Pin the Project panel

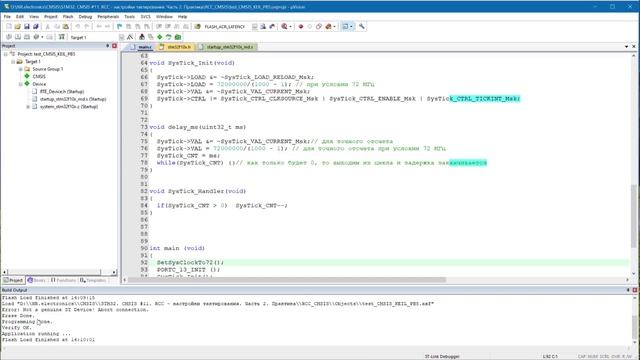(108, 46)
